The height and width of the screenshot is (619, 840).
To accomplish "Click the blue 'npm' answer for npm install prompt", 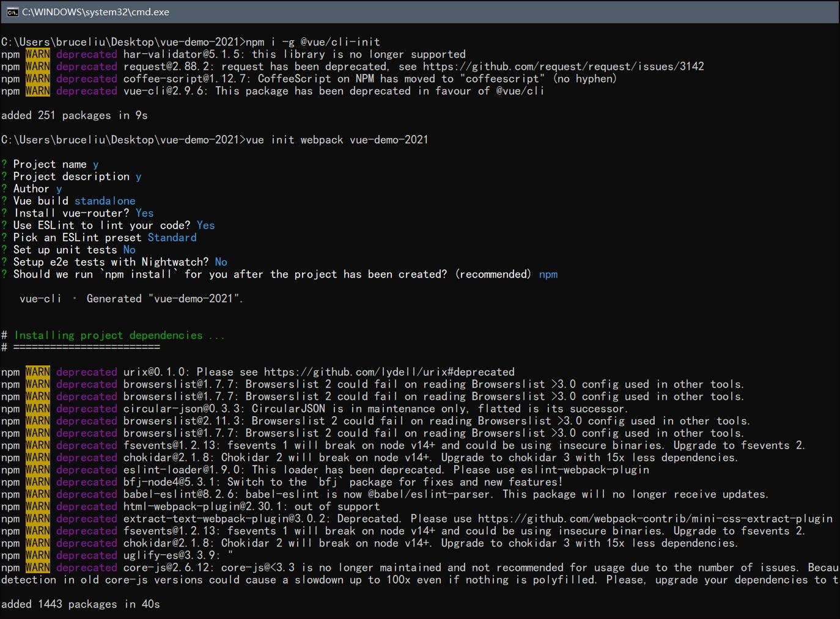I will click(548, 274).
